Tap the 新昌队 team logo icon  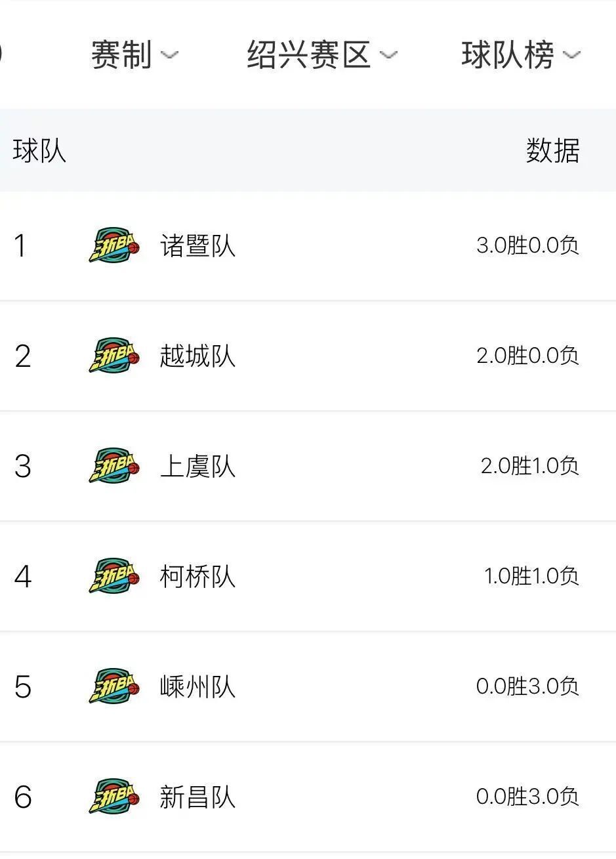115,797
